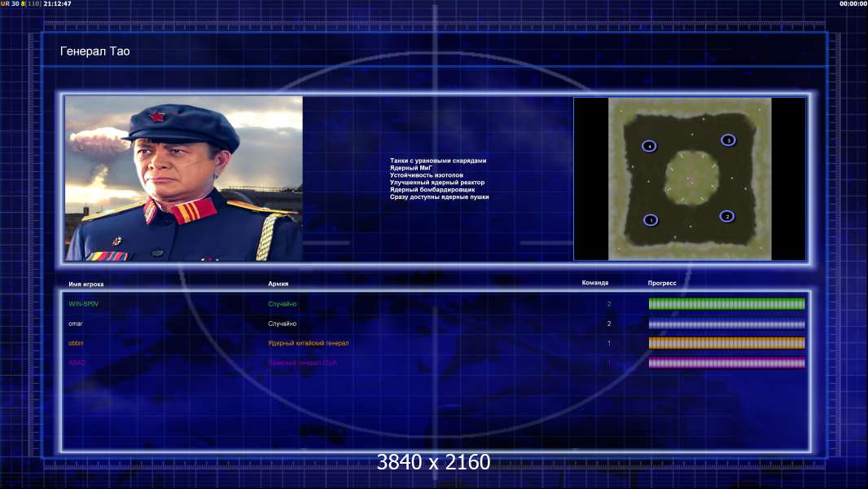Click the green 'Случайно' army for WIN-SP0V
Image resolution: width=868 pixels, height=489 pixels.
(x=283, y=304)
